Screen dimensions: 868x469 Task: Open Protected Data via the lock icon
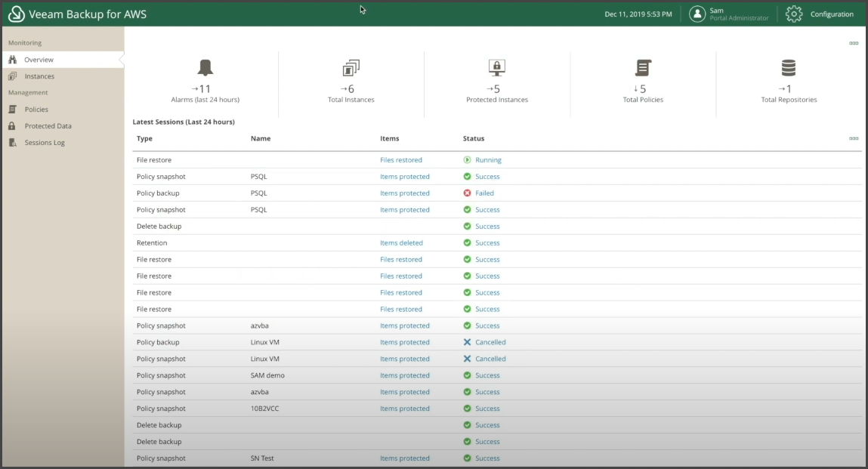14,125
